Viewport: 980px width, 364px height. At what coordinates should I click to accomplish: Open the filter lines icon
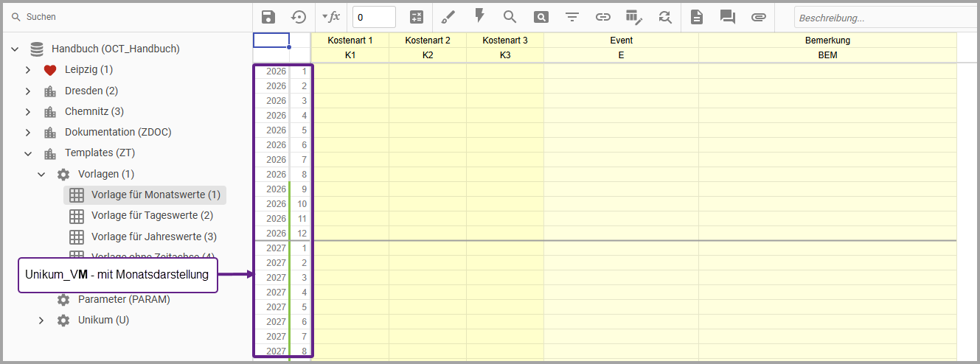tap(572, 17)
